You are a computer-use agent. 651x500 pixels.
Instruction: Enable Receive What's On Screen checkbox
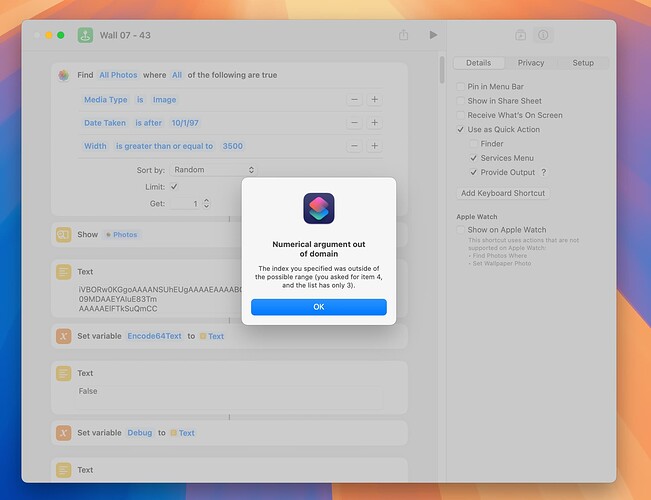click(460, 115)
